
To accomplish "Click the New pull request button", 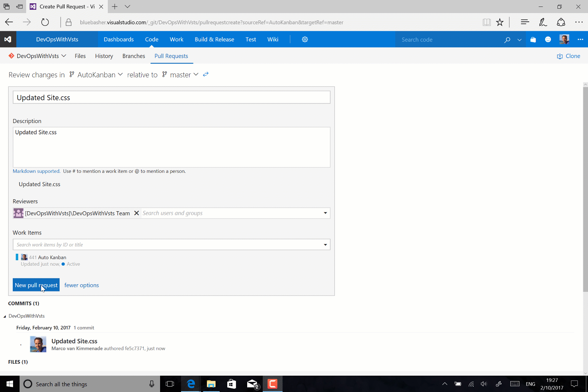I will point(36,285).
